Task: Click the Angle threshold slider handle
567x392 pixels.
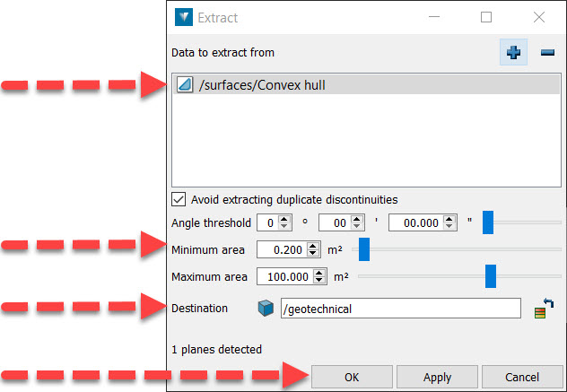Action: click(488, 222)
